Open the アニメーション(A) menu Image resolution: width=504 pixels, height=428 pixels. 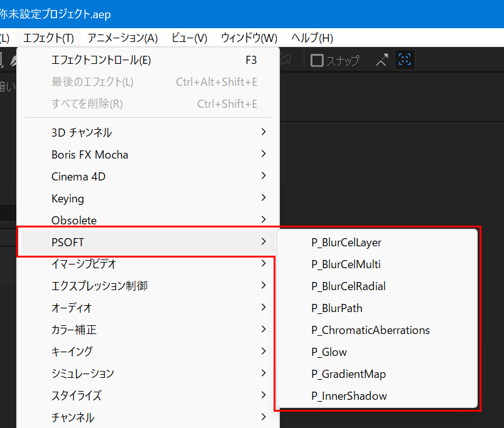(123, 38)
